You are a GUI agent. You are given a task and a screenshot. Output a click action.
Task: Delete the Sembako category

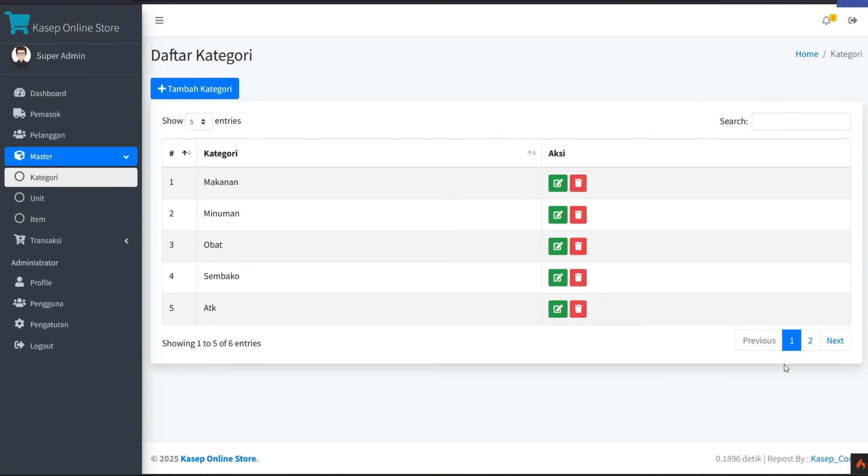[x=578, y=278]
